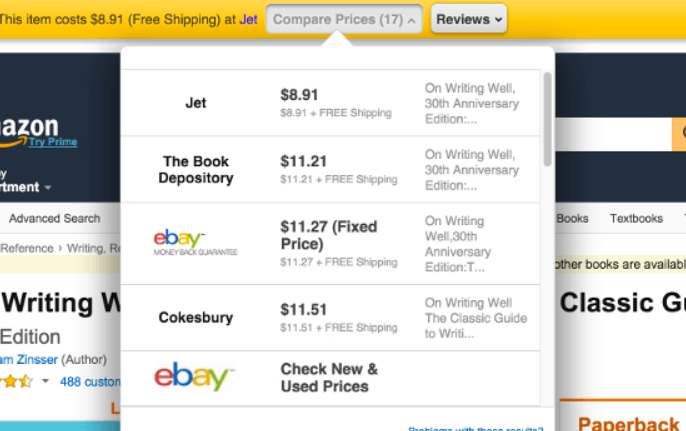Select the Jet $8.91 price offer
The height and width of the screenshot is (431, 686).
tap(330, 103)
